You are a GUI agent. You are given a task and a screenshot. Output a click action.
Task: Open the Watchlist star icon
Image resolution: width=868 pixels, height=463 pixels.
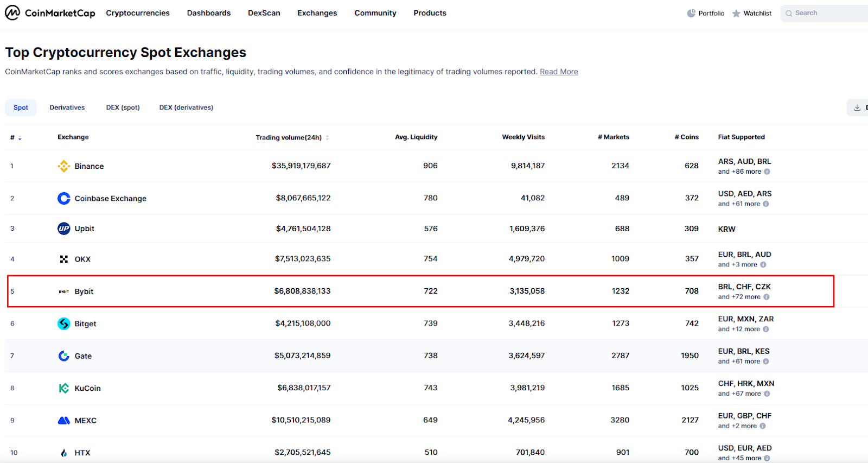point(736,14)
